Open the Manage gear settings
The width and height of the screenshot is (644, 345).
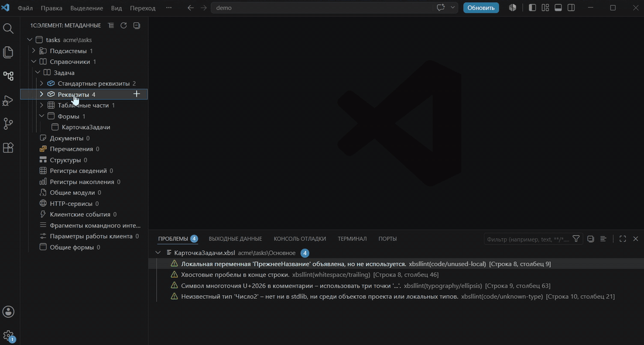click(x=8, y=336)
